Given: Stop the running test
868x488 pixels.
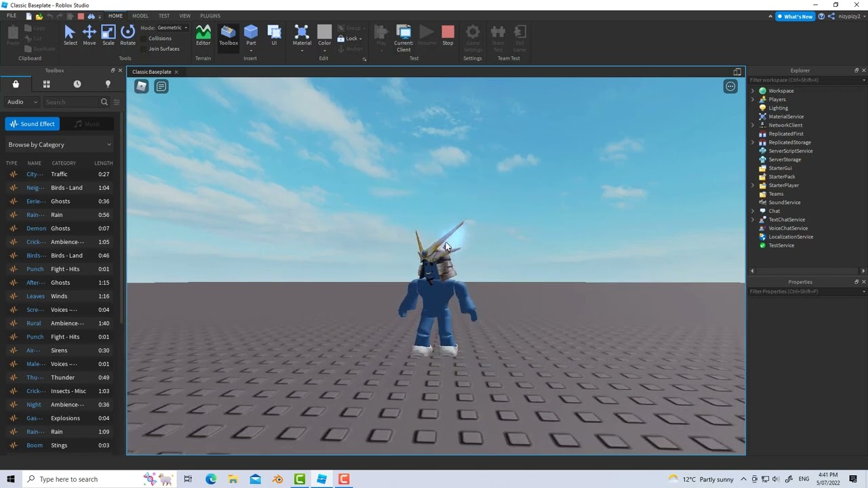Looking at the screenshot, I should [448, 35].
